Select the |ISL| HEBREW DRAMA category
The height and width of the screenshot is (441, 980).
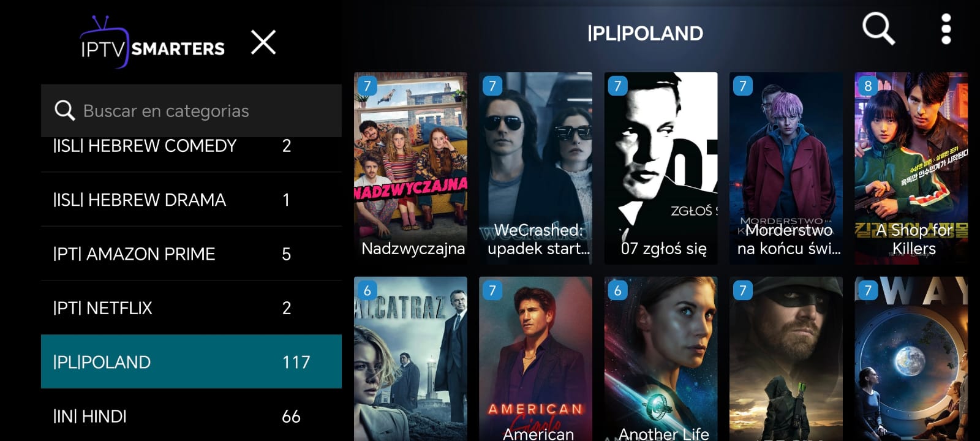tap(191, 200)
